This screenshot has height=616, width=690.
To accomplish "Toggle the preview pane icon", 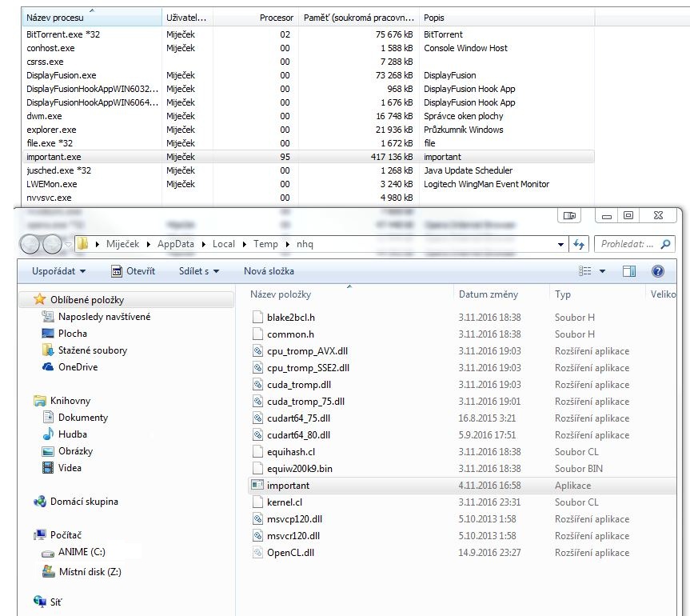I will (629, 271).
